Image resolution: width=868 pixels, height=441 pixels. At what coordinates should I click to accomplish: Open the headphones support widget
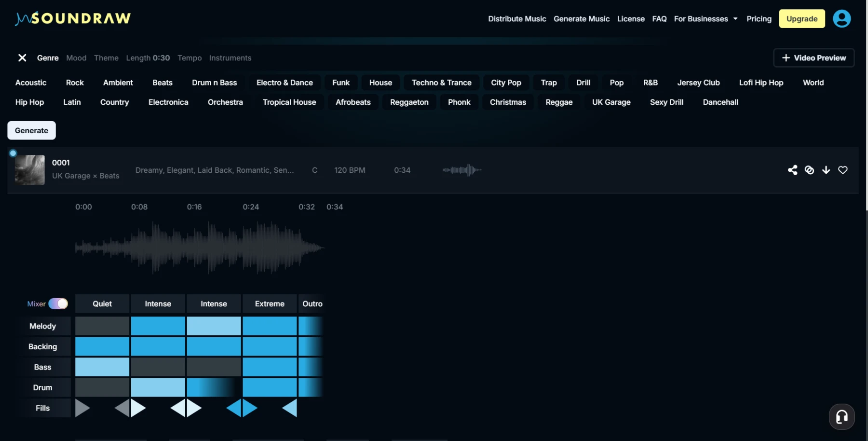[841, 416]
